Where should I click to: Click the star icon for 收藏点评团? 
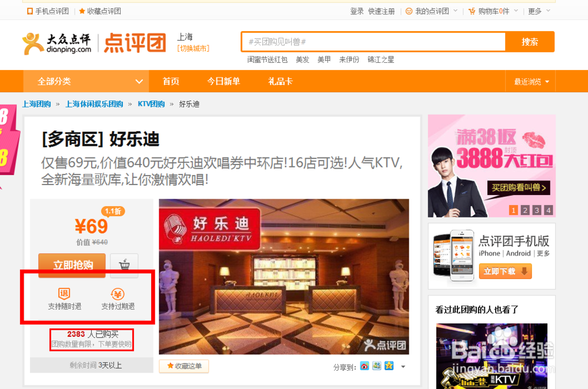(x=82, y=11)
